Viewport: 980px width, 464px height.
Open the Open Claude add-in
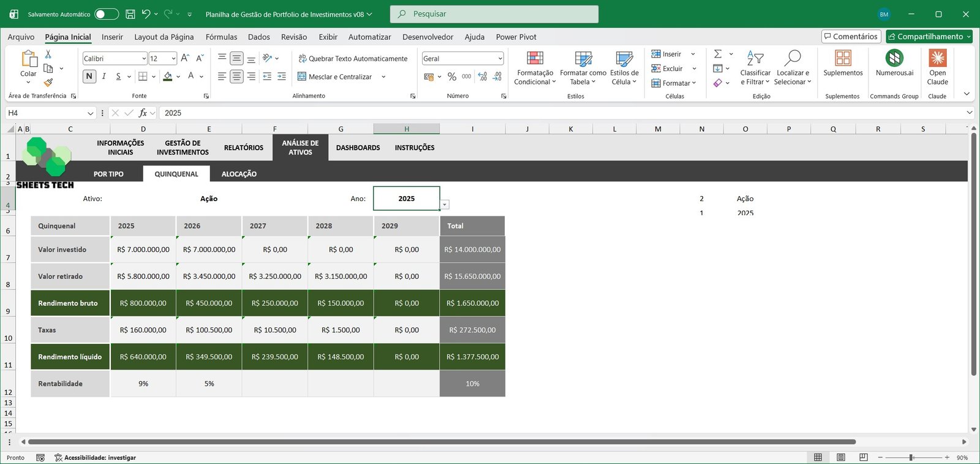937,67
